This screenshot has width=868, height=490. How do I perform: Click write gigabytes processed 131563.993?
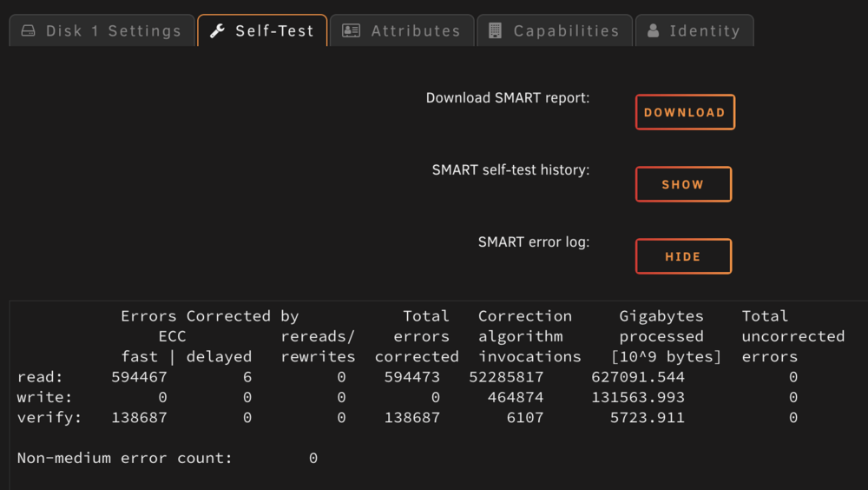638,397
